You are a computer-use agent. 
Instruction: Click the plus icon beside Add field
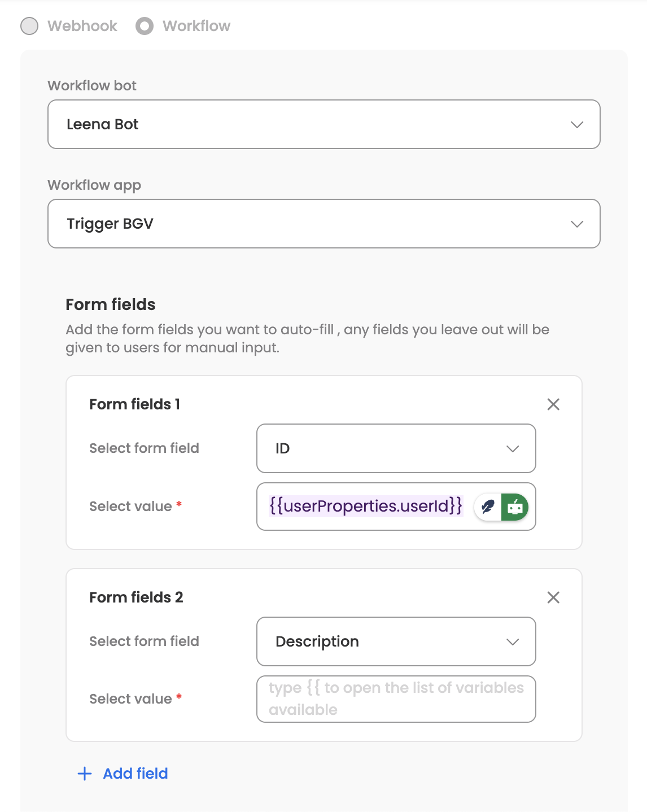(85, 774)
